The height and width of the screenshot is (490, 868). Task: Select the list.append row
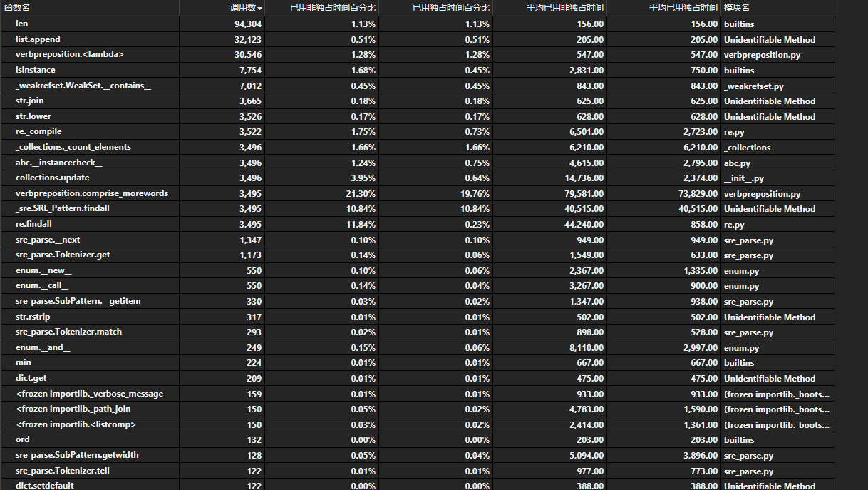tap(38, 39)
